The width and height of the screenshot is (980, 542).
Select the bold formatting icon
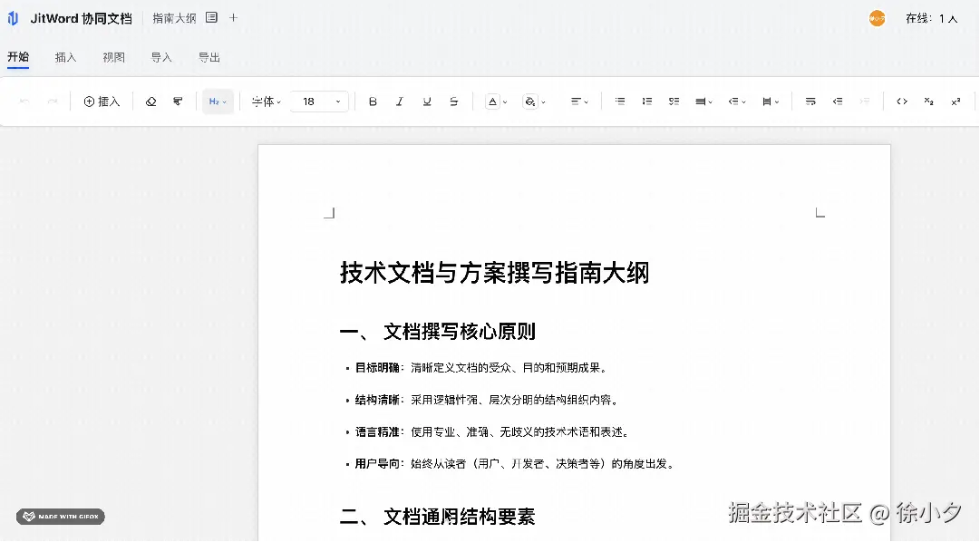(372, 102)
